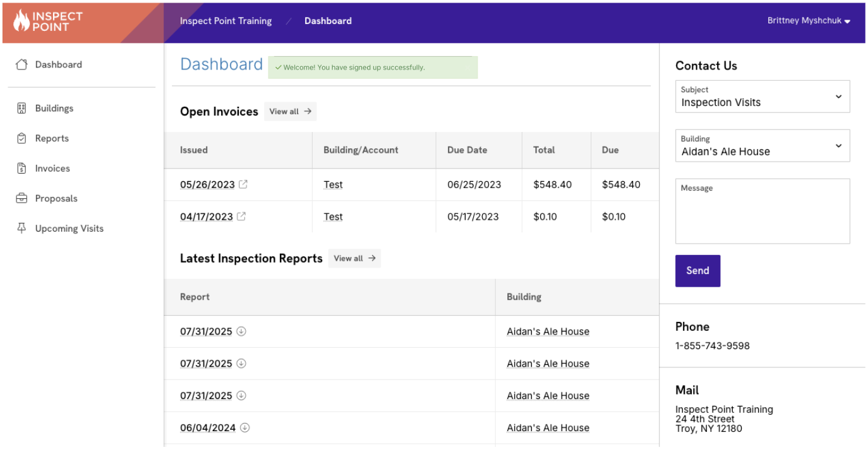Click Aidan's Ale House in first report row
This screenshot has width=868, height=452.
pyautogui.click(x=548, y=331)
